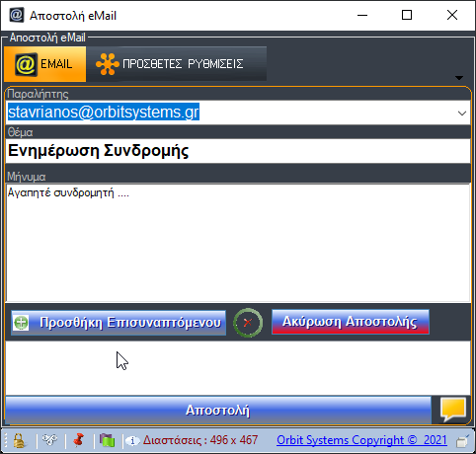Click the tools icon in status bar
Image resolution: width=476 pixels, height=454 pixels.
click(x=50, y=440)
